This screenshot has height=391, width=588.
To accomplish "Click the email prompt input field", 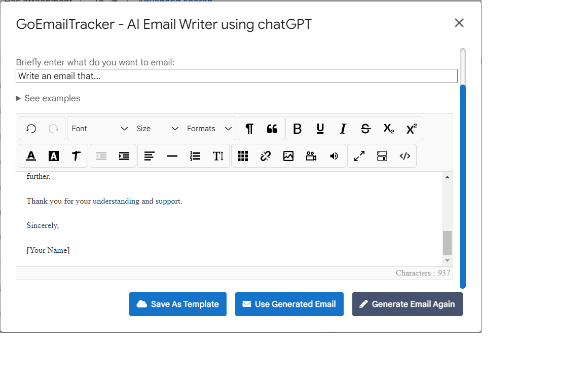I will tap(237, 75).
